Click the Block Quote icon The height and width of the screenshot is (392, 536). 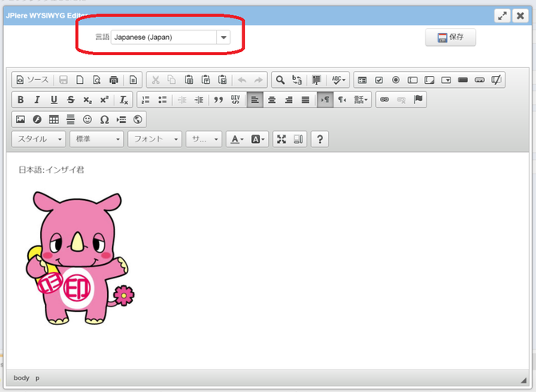coord(218,100)
